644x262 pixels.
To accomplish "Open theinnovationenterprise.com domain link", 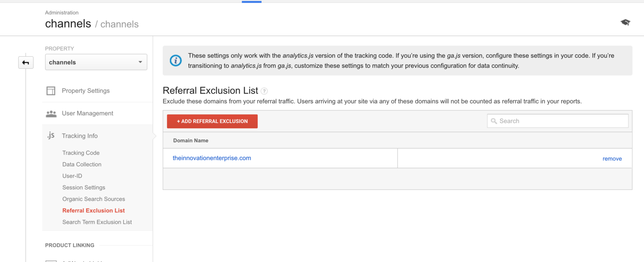I will click(212, 158).
